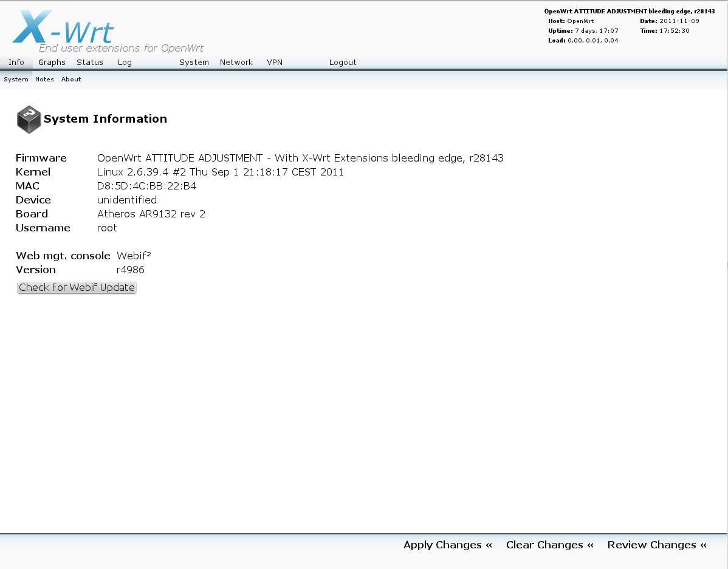The width and height of the screenshot is (728, 569).
Task: Open the Info menu tab
Action: coord(16,62)
